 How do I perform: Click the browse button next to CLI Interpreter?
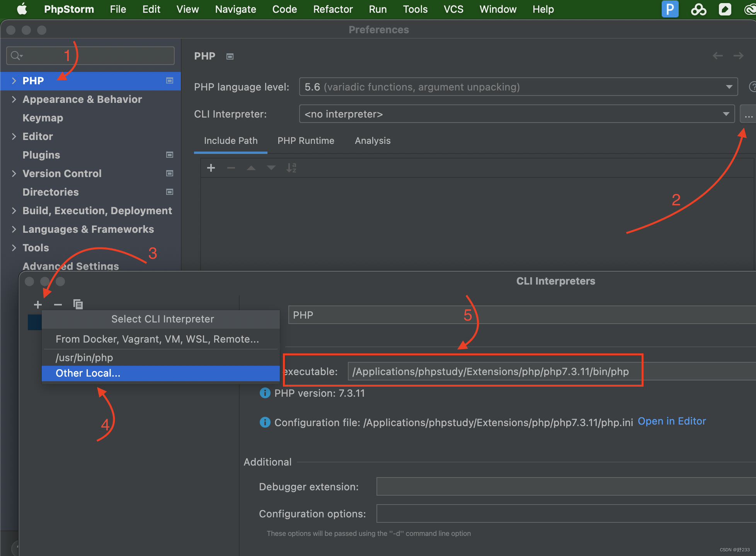748,114
